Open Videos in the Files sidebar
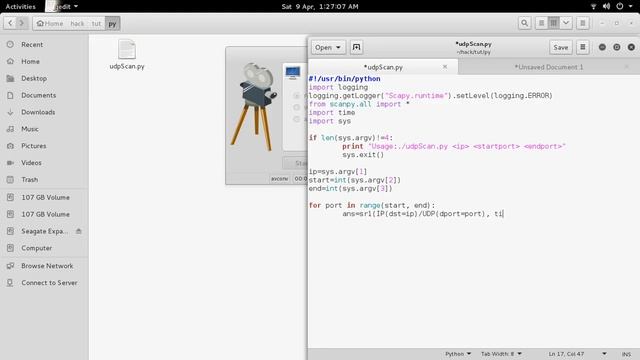The image size is (640, 360). (31, 162)
